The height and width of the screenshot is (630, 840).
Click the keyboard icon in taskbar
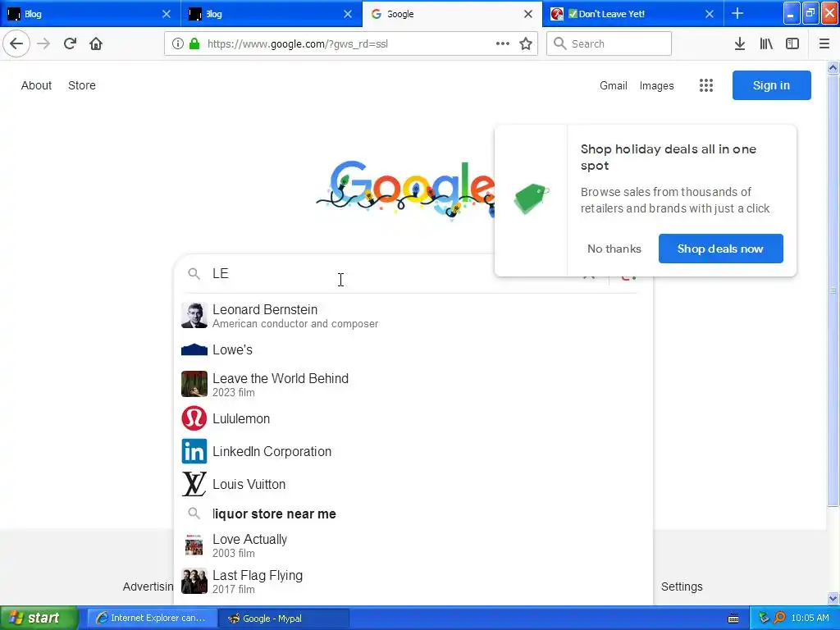(733, 619)
